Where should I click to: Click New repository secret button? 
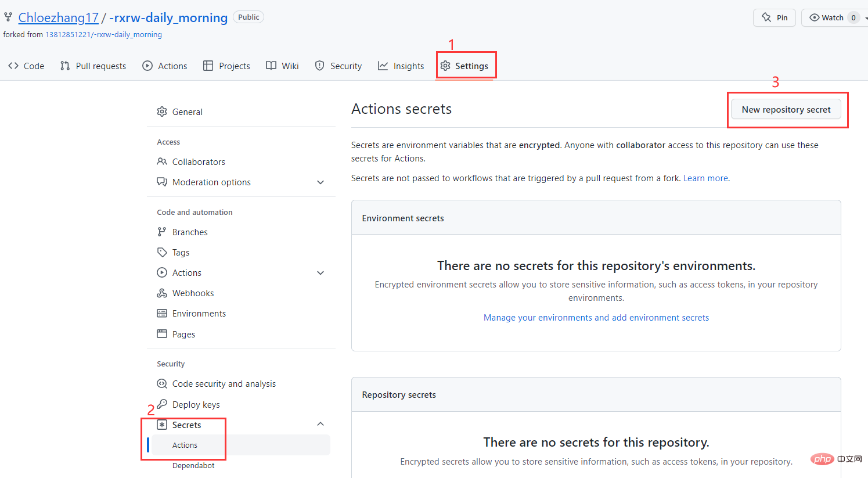pyautogui.click(x=786, y=110)
